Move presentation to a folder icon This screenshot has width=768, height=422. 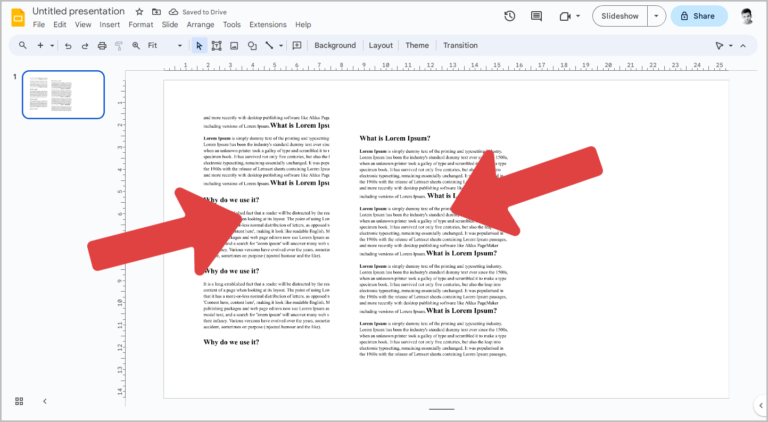pyautogui.click(x=156, y=12)
